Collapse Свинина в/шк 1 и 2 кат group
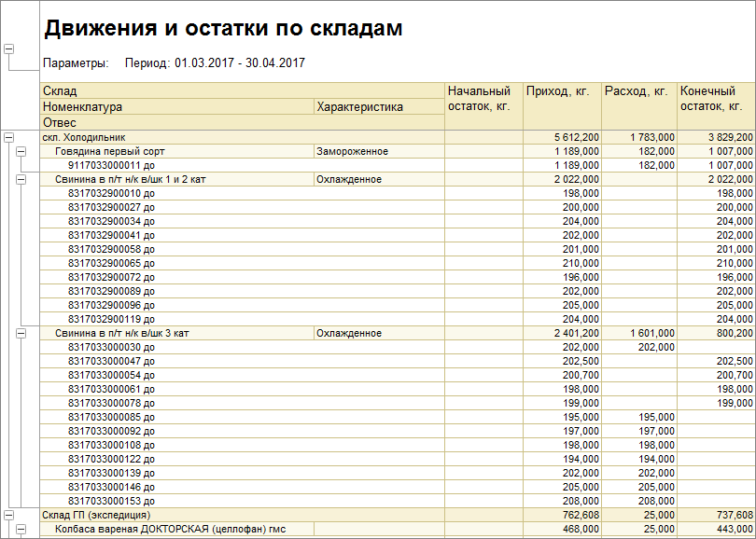756x539 pixels. pos(21,179)
